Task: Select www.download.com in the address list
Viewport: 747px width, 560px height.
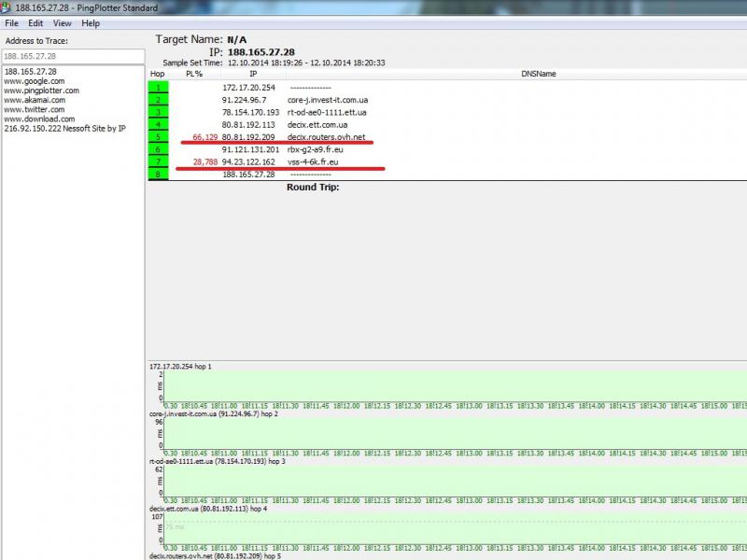Action: [39, 119]
